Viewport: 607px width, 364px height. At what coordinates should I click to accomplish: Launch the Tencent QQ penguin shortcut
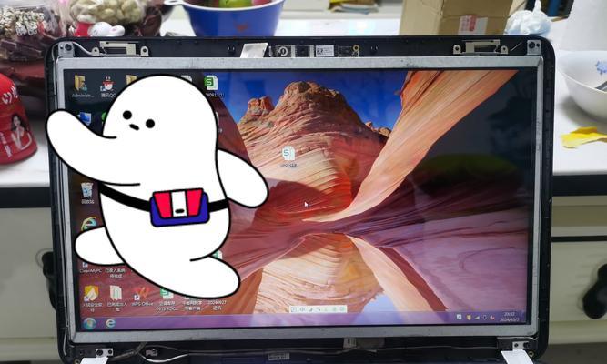108,84
